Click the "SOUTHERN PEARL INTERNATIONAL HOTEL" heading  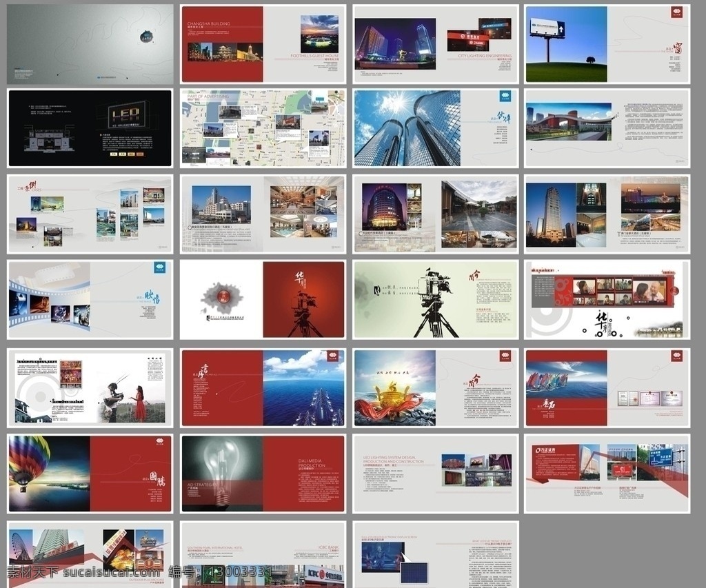tap(215, 547)
